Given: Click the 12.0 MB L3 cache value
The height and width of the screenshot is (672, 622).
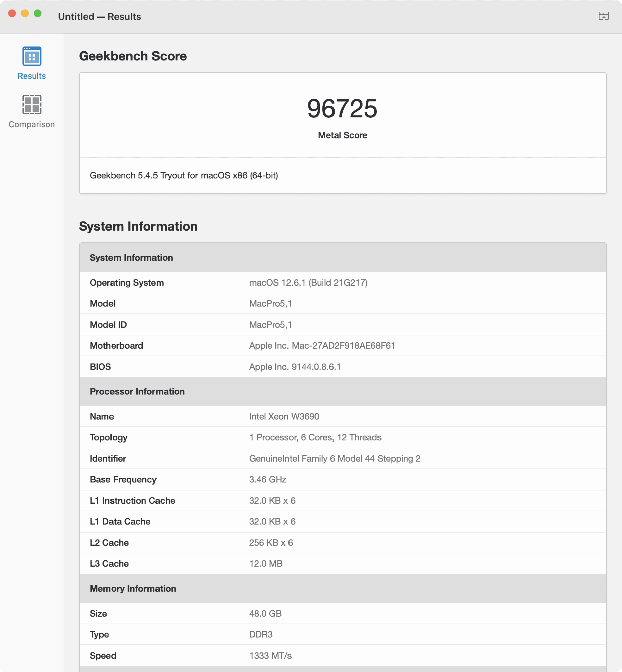Looking at the screenshot, I should [x=266, y=563].
